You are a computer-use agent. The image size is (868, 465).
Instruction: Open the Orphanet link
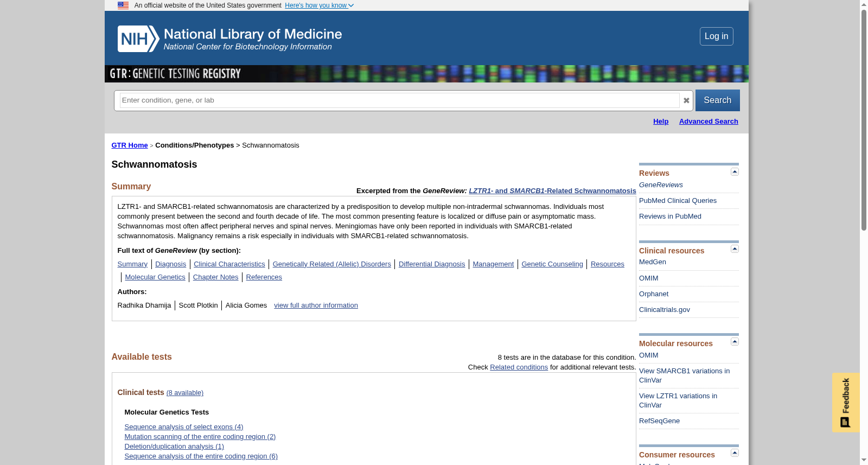point(654,294)
